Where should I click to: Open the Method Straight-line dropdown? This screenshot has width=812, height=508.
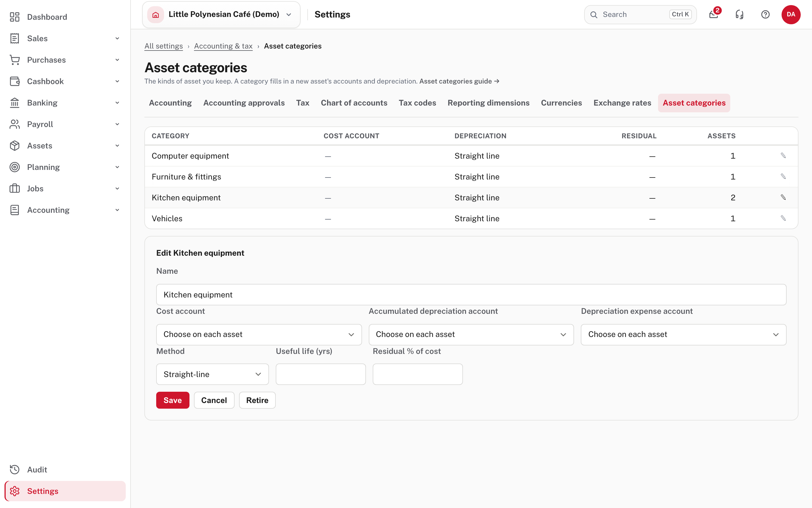point(212,374)
